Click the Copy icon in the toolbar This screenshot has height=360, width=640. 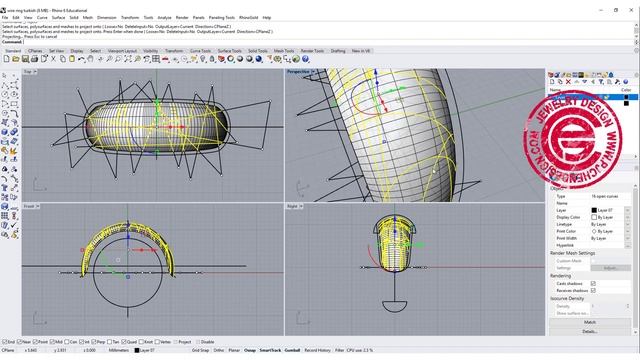[63, 59]
